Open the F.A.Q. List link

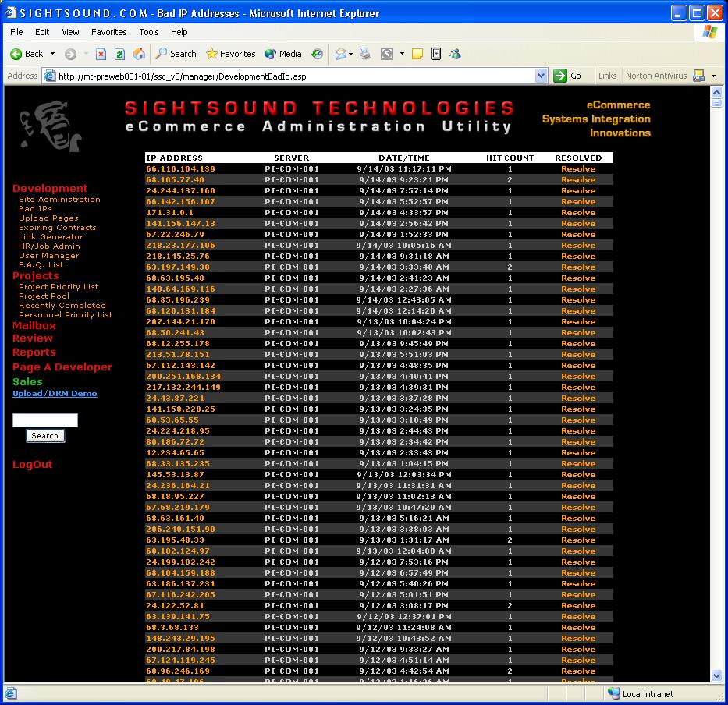pos(41,264)
